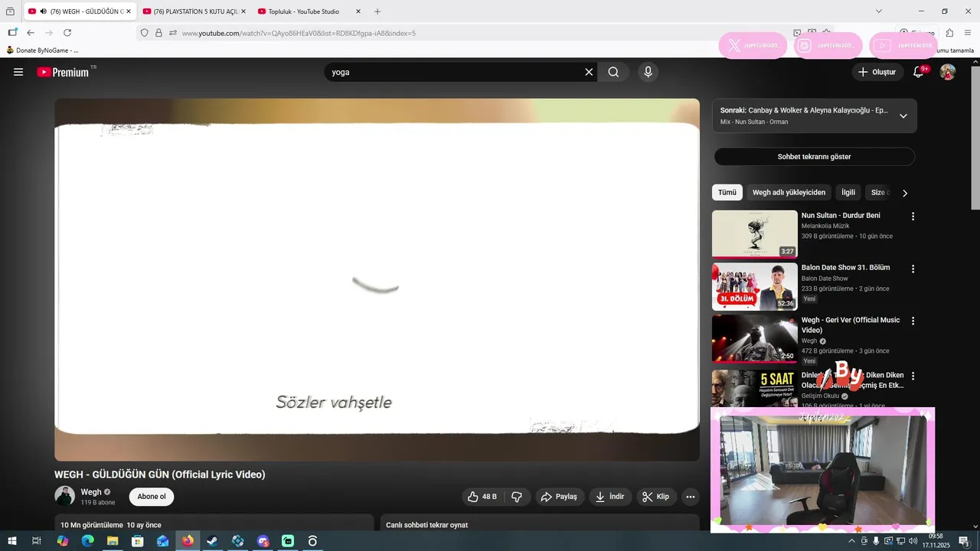This screenshot has height=551, width=980.
Task: Create a clip with Klip button
Action: (656, 497)
